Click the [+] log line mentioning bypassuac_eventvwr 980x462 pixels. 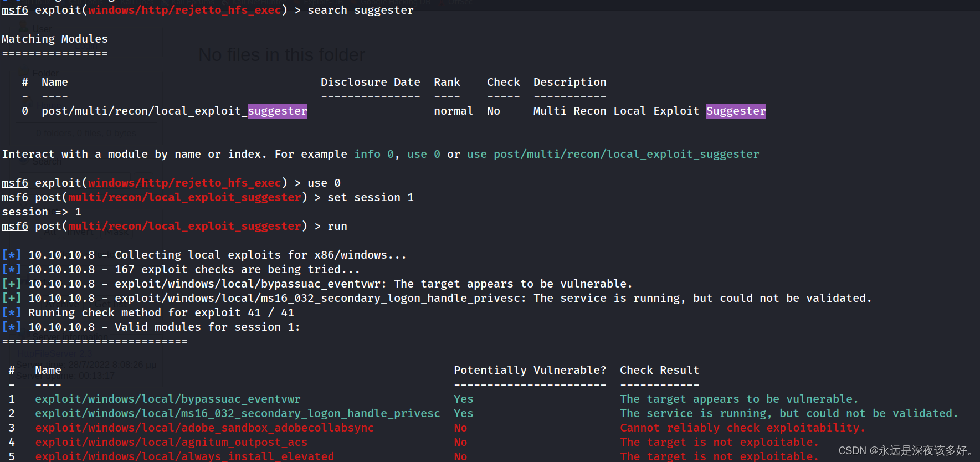(x=317, y=284)
